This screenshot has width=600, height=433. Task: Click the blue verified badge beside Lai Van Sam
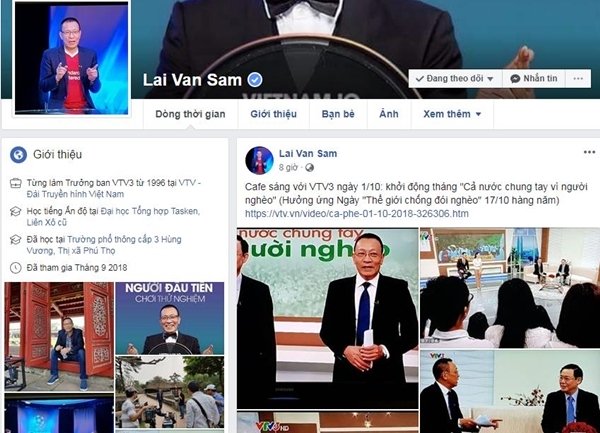(255, 80)
